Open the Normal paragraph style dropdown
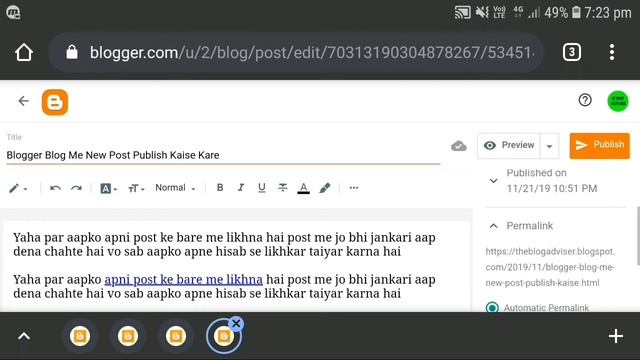Viewport: 640px width, 360px height. (175, 188)
